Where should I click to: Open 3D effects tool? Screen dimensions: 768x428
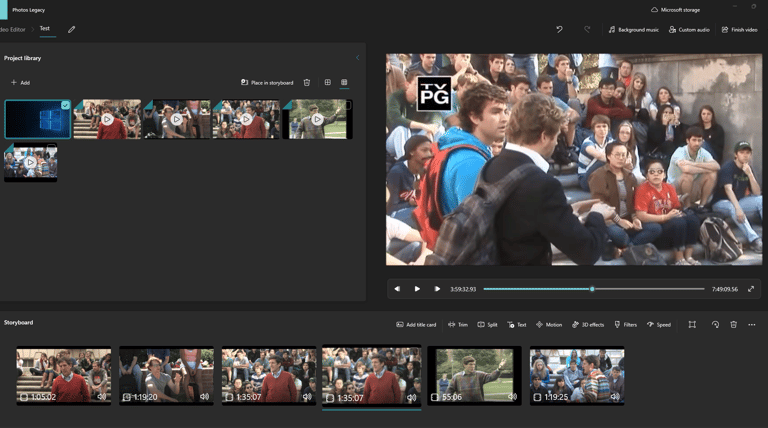pos(588,325)
